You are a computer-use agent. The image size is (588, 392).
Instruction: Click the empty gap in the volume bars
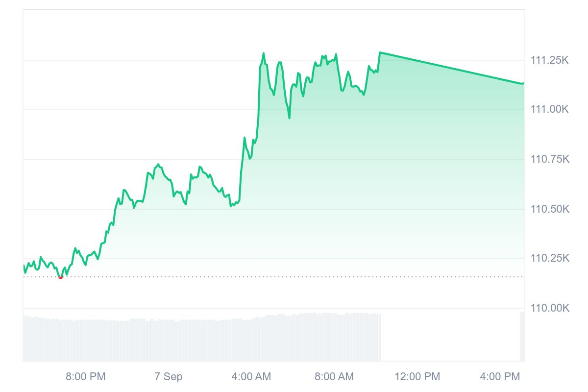(x=450, y=338)
